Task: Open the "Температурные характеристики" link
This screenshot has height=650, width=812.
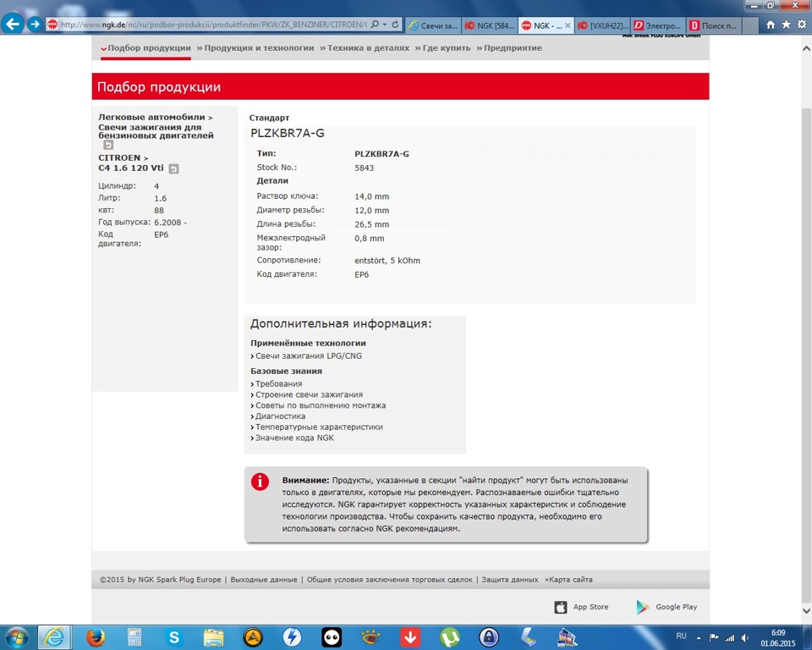Action: click(x=317, y=427)
